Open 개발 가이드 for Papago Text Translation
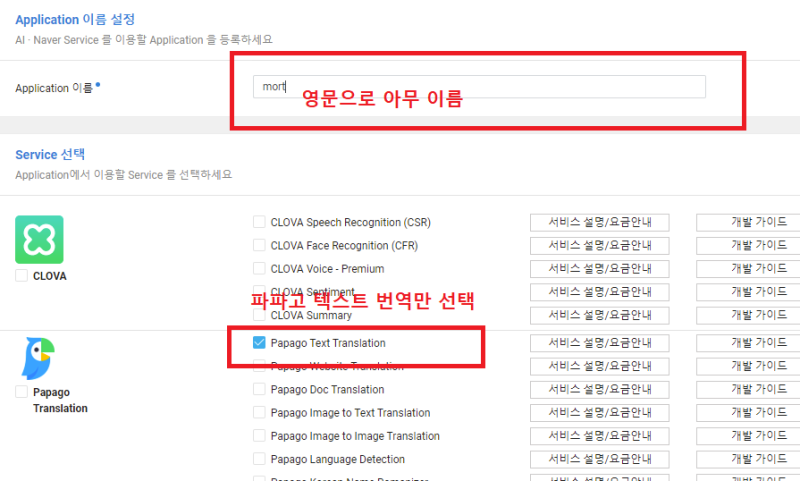Screen dimensions: 800x481 pyautogui.click(x=748, y=343)
